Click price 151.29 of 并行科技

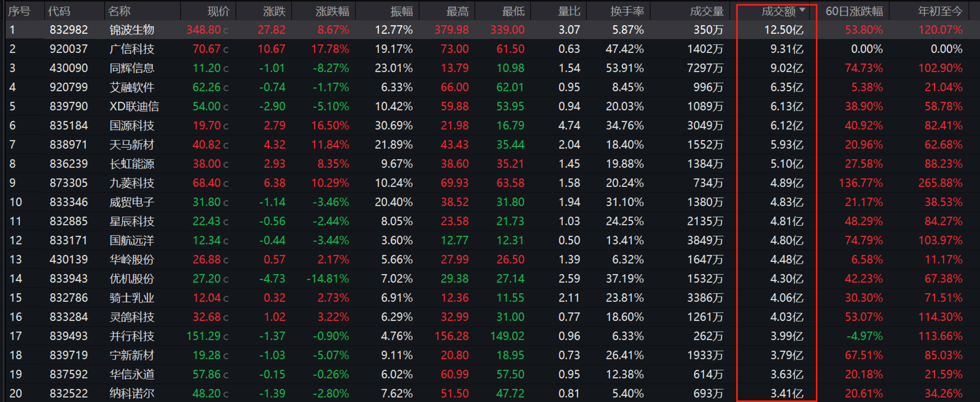pyautogui.click(x=204, y=336)
